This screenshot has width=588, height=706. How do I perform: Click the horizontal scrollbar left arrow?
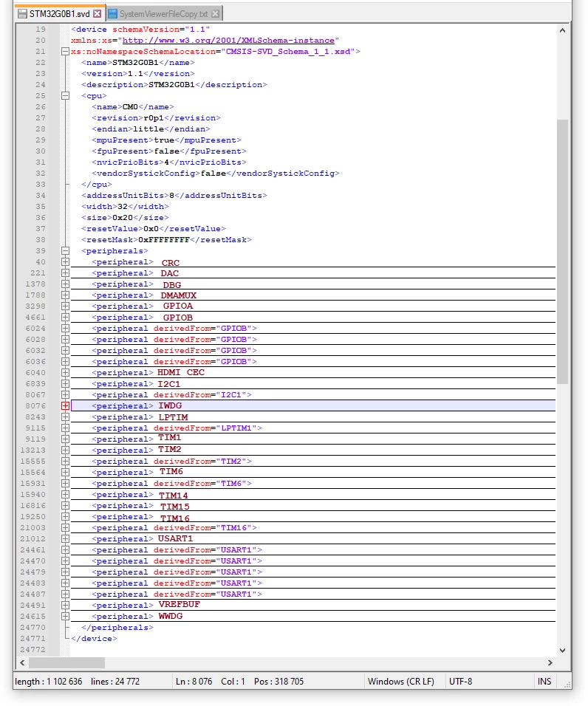point(22,662)
